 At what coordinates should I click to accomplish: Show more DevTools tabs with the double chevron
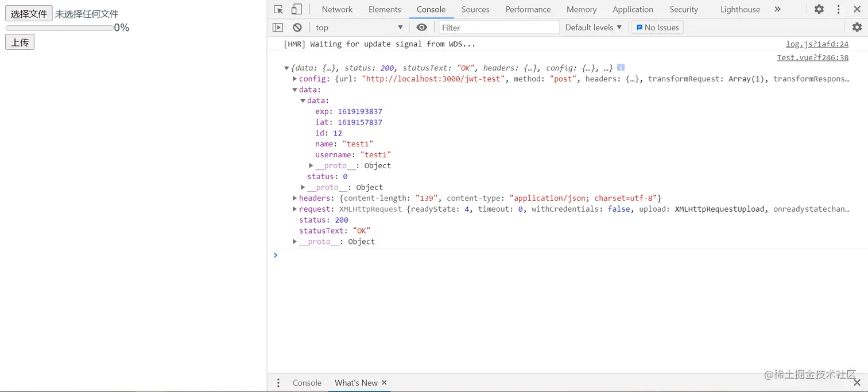pos(777,9)
